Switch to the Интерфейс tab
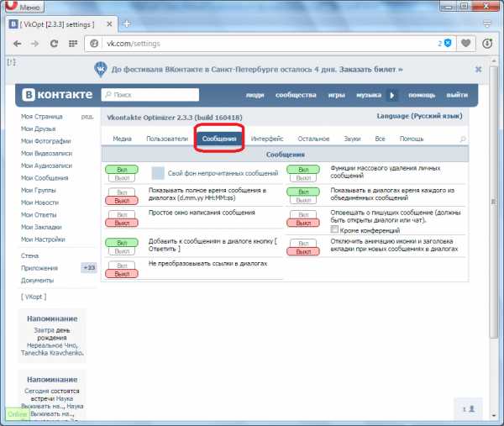Viewport: 504px width, 426px height. tap(267, 139)
